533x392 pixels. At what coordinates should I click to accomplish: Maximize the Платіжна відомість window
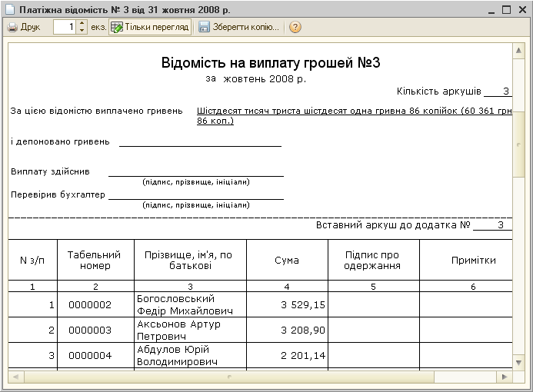tap(506, 9)
